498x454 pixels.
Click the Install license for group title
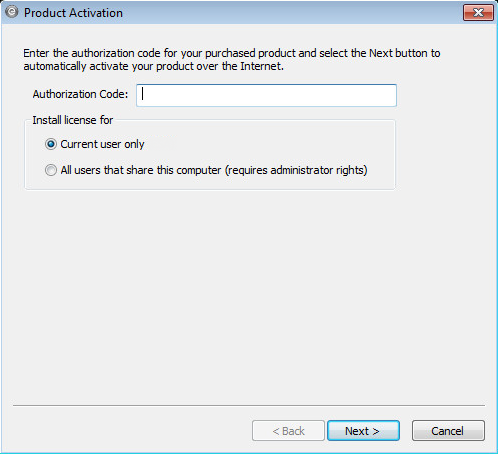pyautogui.click(x=73, y=120)
